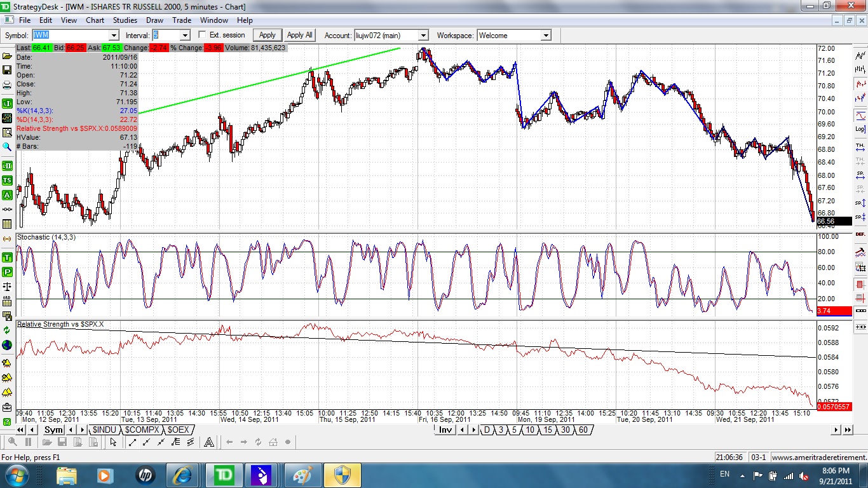Screen dimensions: 868x488
Task: Open the Studies menu
Action: 125,20
